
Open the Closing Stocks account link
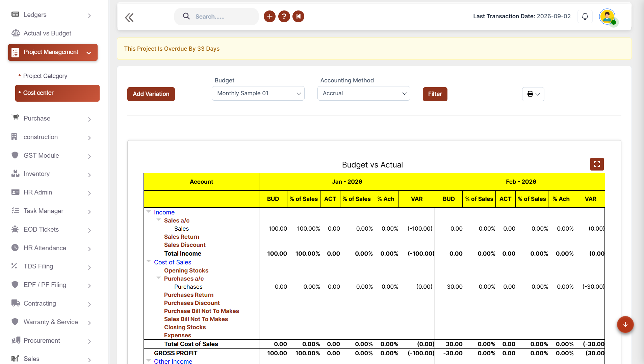185,327
